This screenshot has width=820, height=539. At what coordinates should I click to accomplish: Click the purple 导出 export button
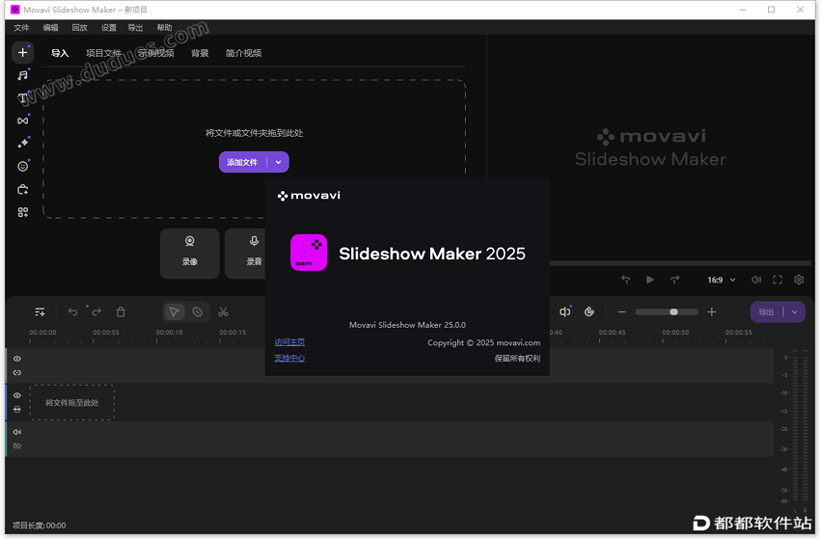pyautogui.click(x=766, y=312)
